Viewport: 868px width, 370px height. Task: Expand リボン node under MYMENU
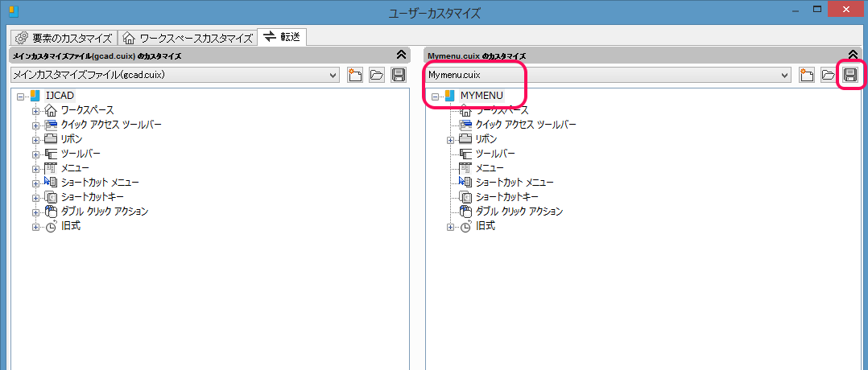(x=450, y=140)
